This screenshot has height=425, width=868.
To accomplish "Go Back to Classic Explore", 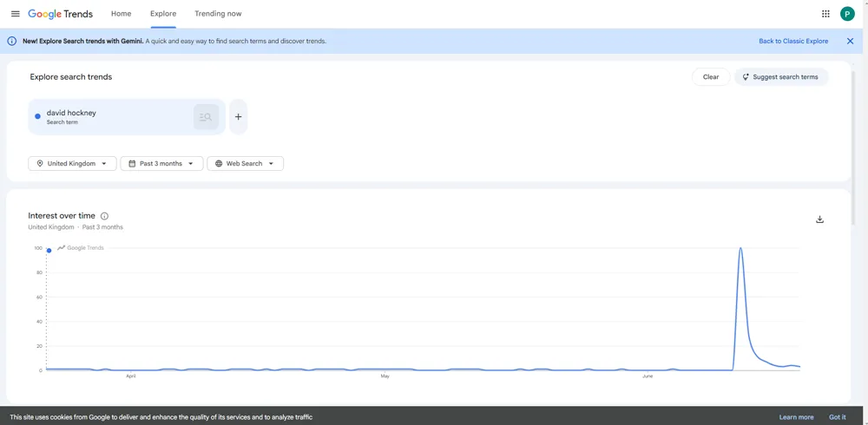I will (793, 41).
